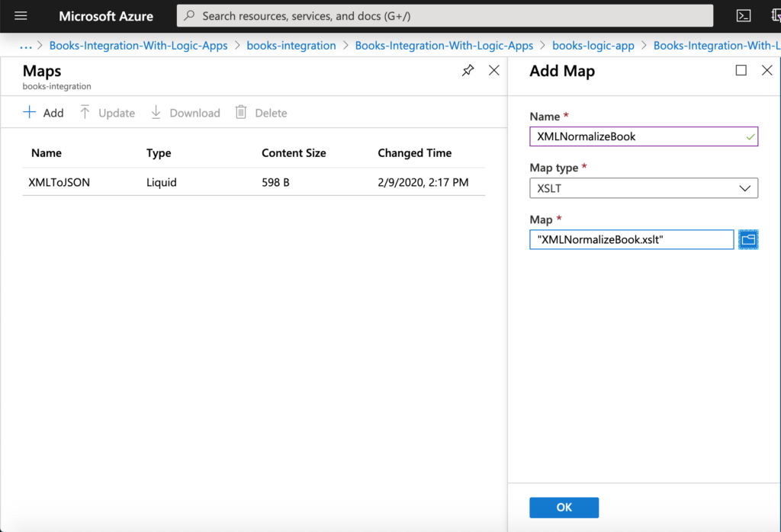Click the browse file folder icon

(x=747, y=239)
